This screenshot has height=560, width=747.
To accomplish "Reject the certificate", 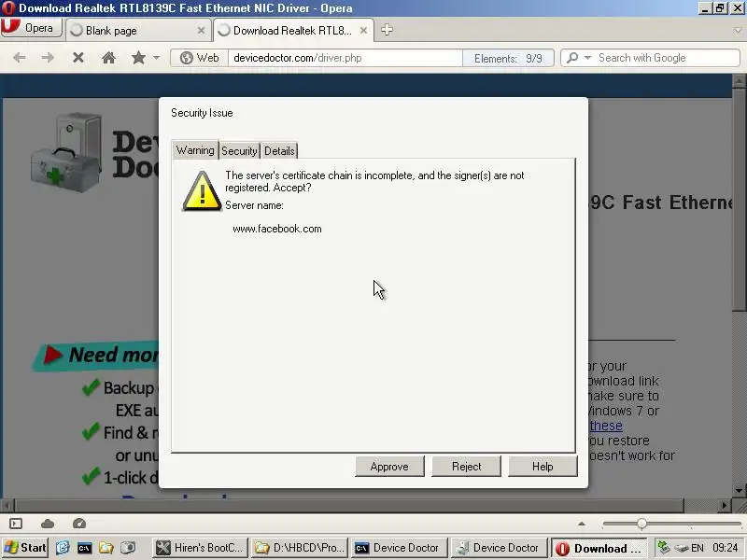I will [x=466, y=466].
